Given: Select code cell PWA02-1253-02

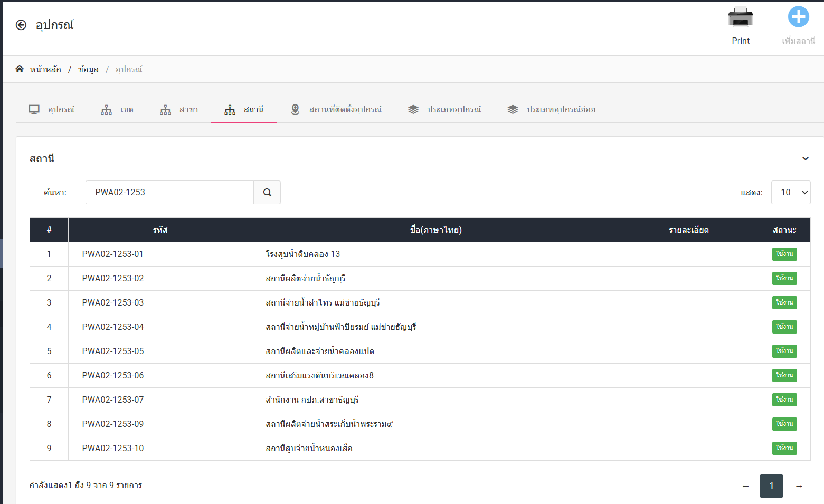Looking at the screenshot, I should click(x=160, y=279).
